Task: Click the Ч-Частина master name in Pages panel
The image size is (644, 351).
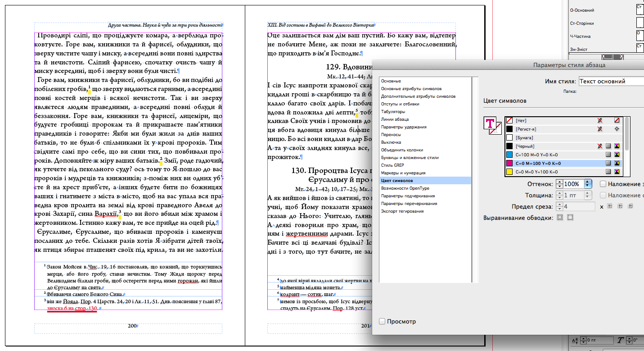Action: pyautogui.click(x=580, y=36)
